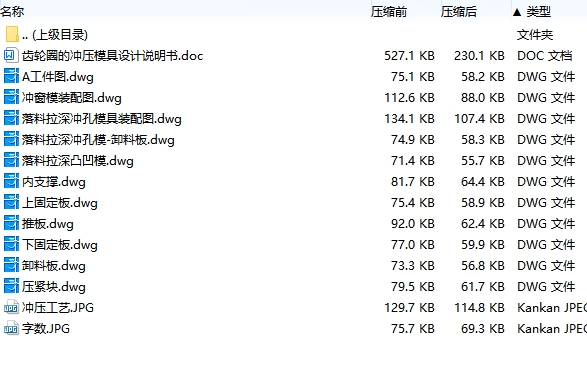Select file name 落料拉深冲孔模-卸料板.dwg
This screenshot has height=384, width=587.
[x=98, y=140]
